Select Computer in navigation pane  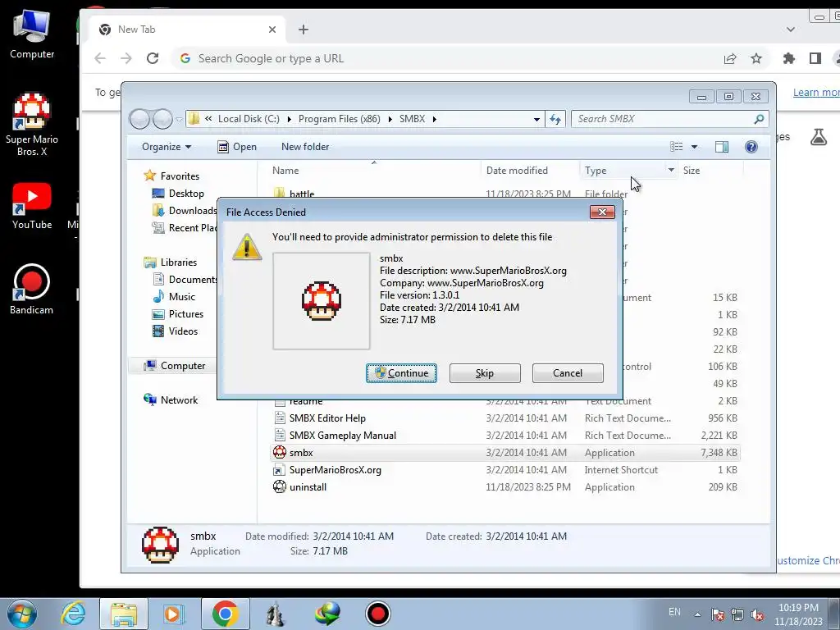pyautogui.click(x=183, y=366)
